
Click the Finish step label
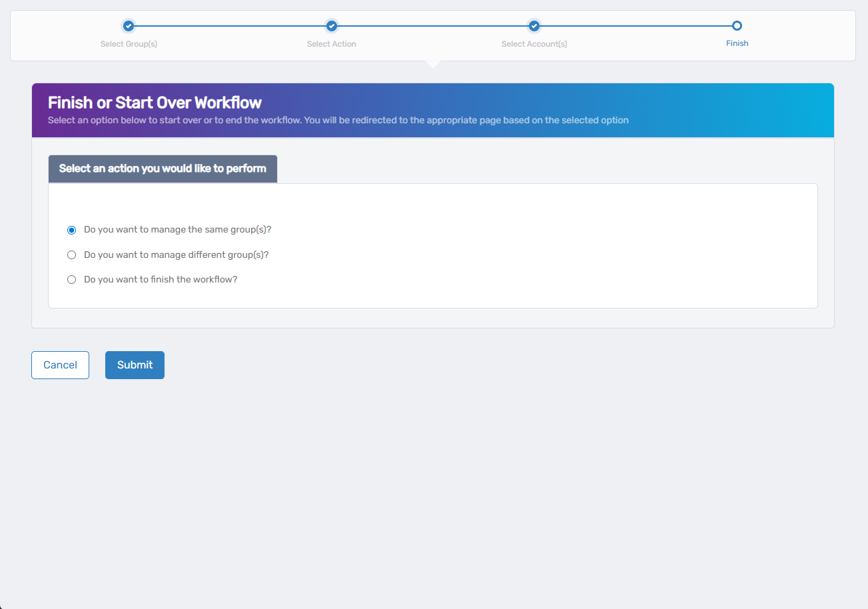click(737, 43)
